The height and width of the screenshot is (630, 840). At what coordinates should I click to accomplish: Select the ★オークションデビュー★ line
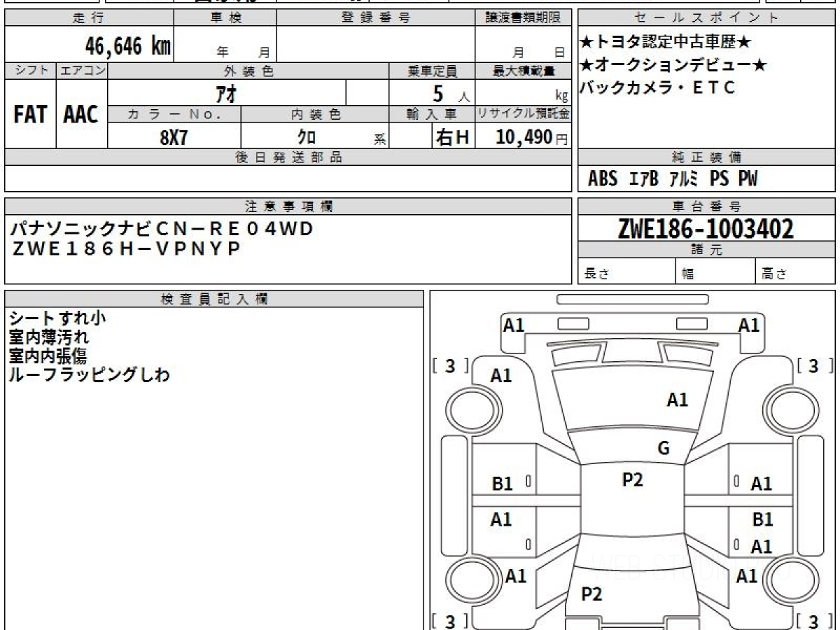point(673,66)
